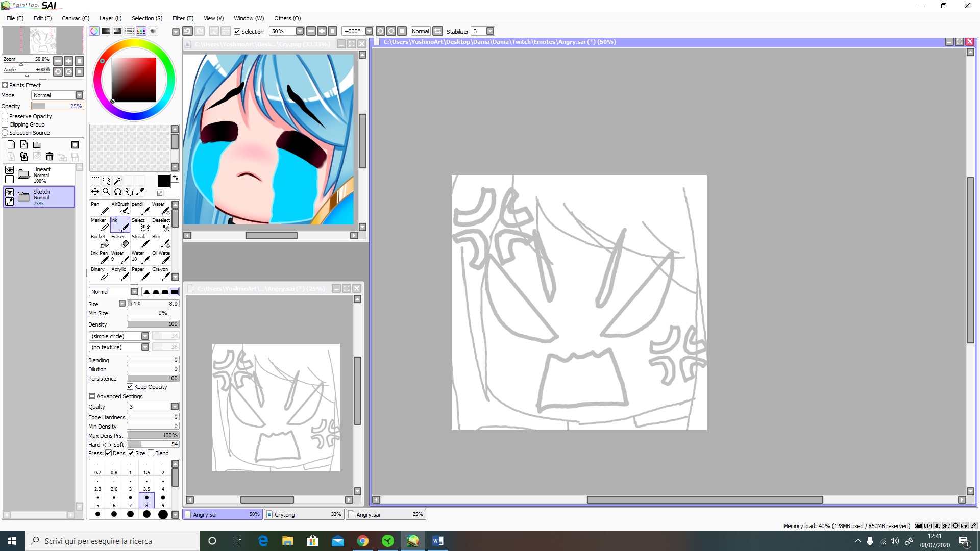Toggle the Dens pressure checkbox
The width and height of the screenshot is (980, 551).
click(109, 453)
